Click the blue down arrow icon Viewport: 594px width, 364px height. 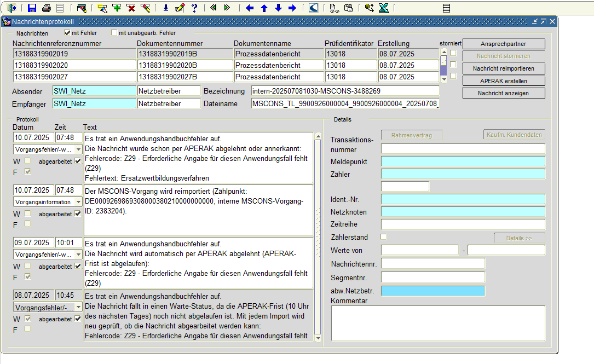coord(278,8)
